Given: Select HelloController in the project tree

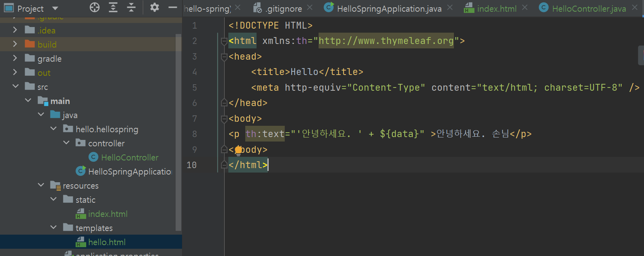Looking at the screenshot, I should tap(130, 157).
